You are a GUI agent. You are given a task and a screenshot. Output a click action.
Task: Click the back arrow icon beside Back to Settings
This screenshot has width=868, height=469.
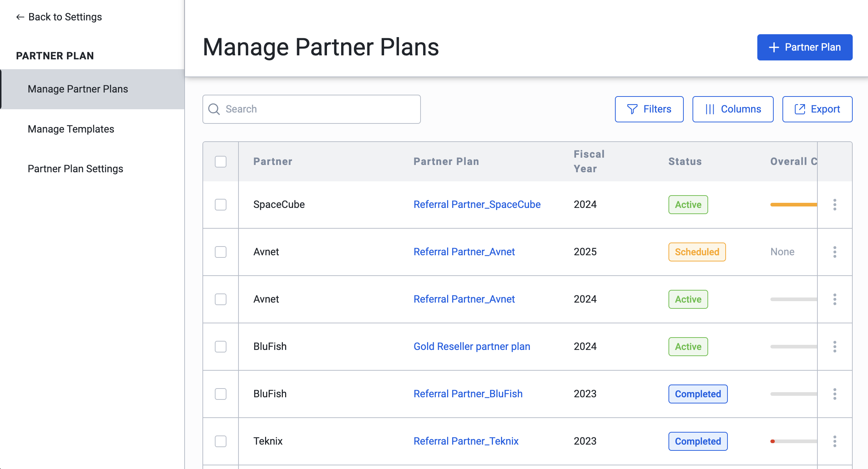(x=20, y=17)
